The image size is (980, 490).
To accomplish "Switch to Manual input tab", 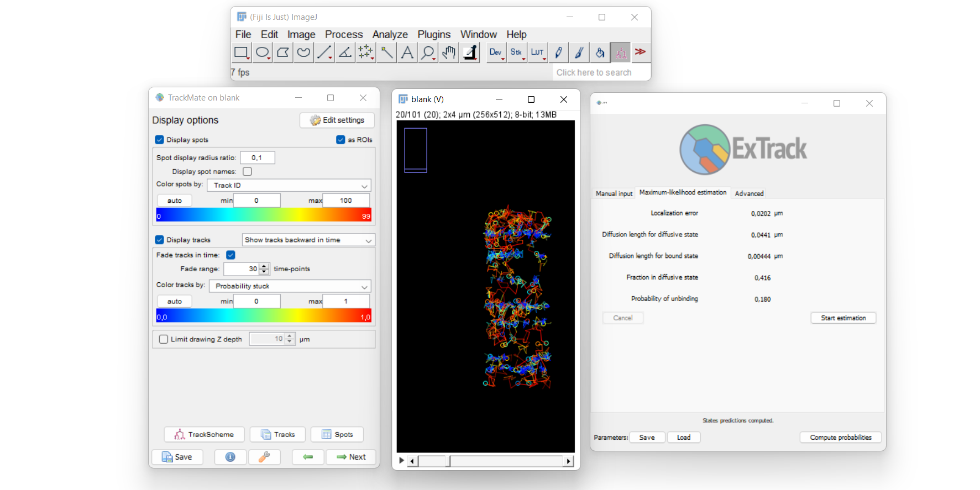I will (x=614, y=193).
